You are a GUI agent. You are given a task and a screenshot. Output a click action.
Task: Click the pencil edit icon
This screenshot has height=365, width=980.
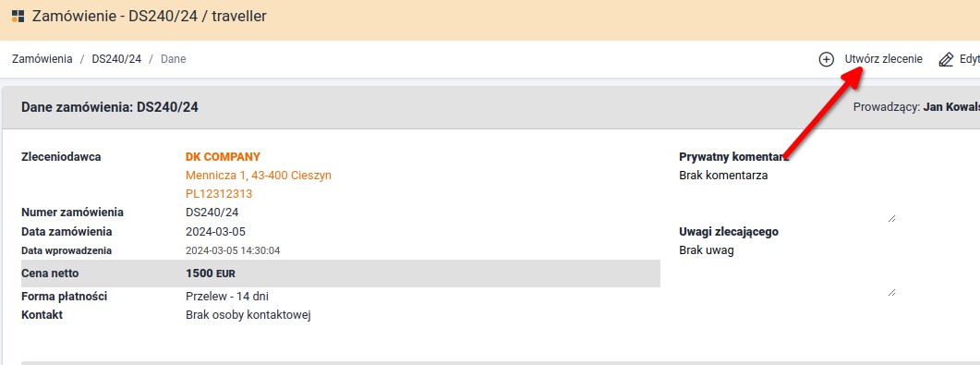946,59
